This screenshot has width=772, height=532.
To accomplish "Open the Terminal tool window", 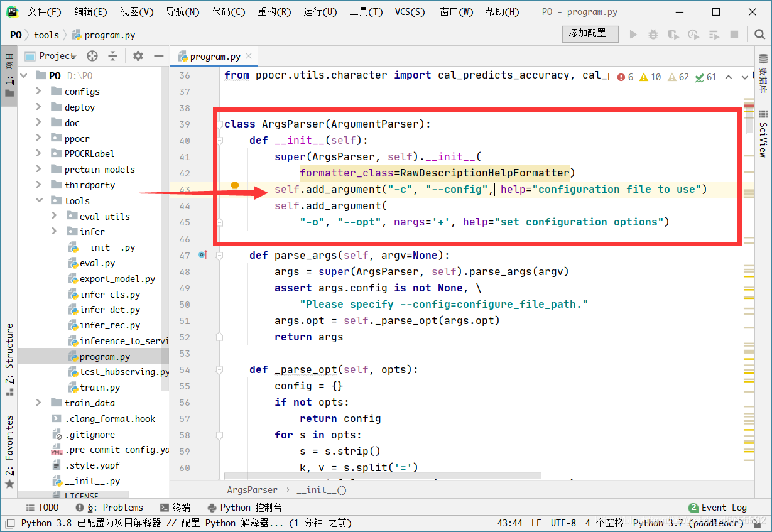I will point(175,508).
